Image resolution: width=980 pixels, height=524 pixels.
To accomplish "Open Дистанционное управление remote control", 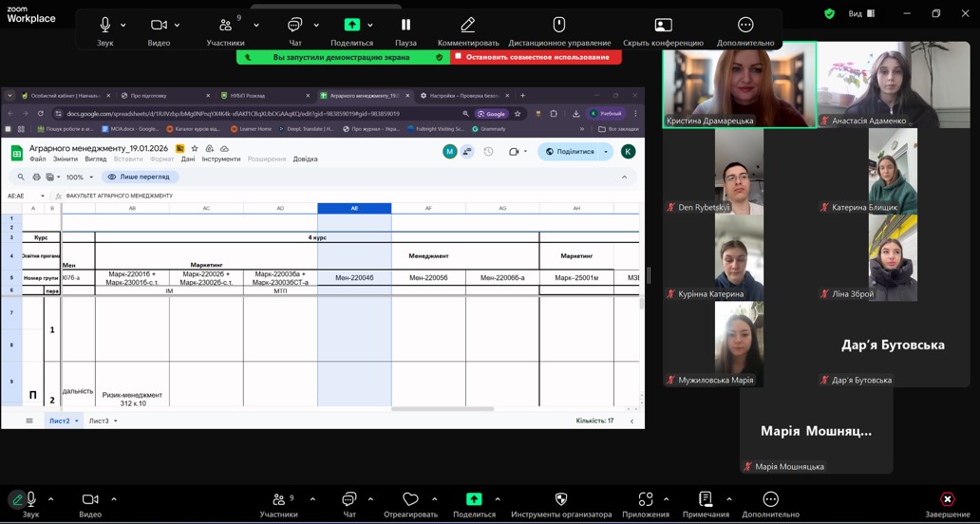I will point(559,26).
